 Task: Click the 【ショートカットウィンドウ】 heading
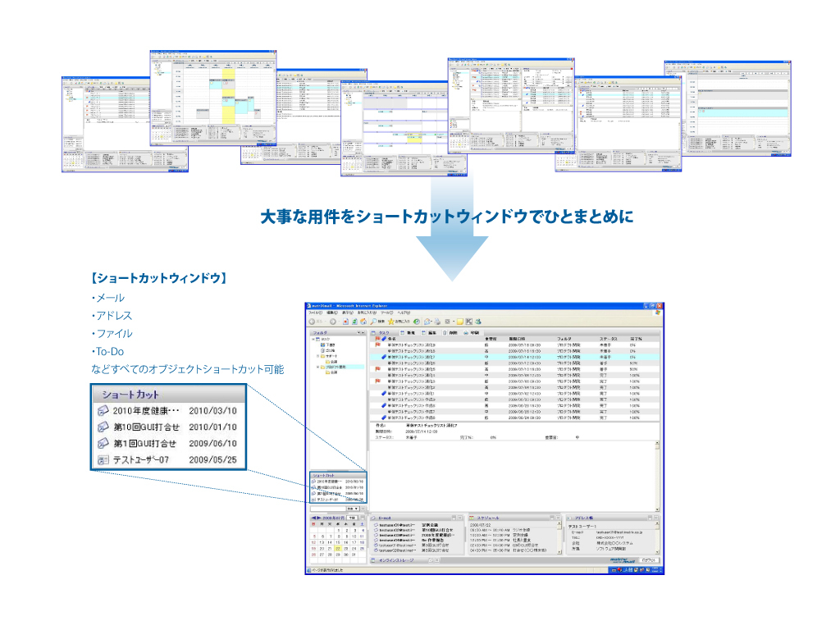pyautogui.click(x=159, y=278)
